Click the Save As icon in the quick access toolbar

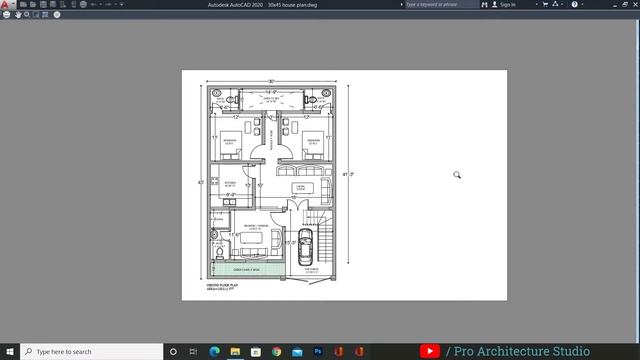tap(53, 4)
